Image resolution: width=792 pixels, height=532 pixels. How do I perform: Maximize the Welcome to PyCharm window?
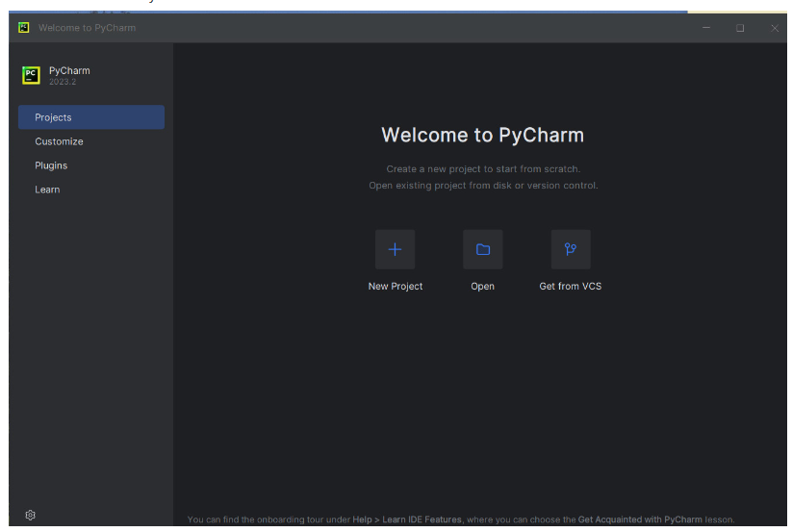coord(740,28)
